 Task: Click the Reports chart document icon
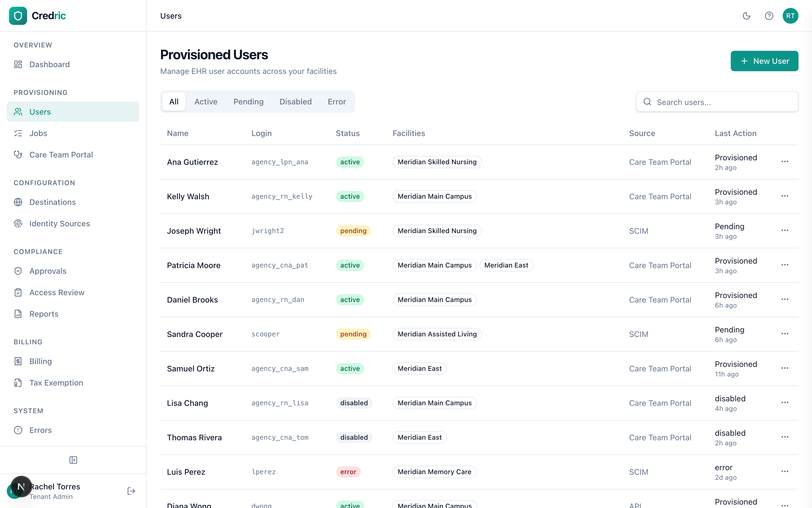(18, 314)
